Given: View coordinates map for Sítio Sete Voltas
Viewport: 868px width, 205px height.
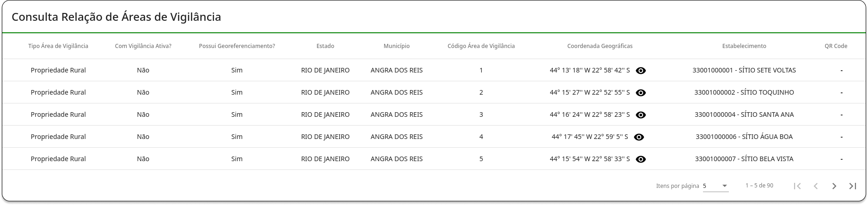Looking at the screenshot, I should [641, 71].
